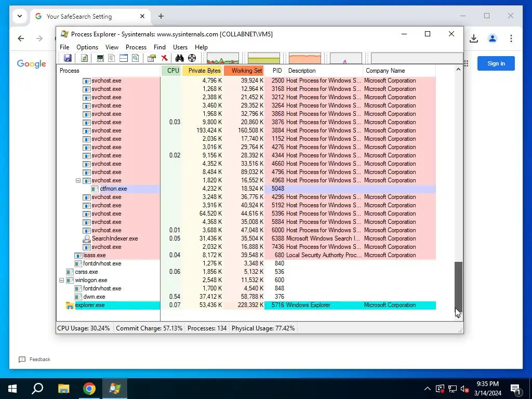Click the scrollbar up arrow in the process list
Screen dimensions: 532x399
point(458,69)
